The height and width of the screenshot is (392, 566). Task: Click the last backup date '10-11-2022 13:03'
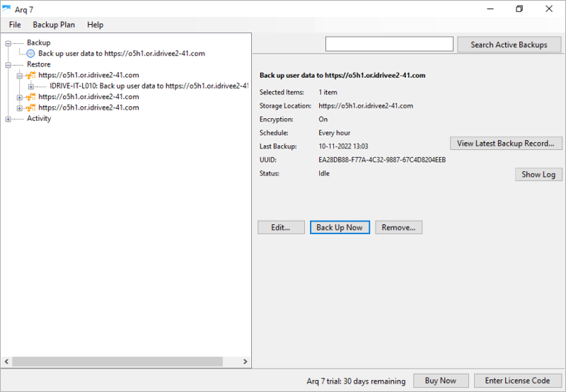coord(343,146)
